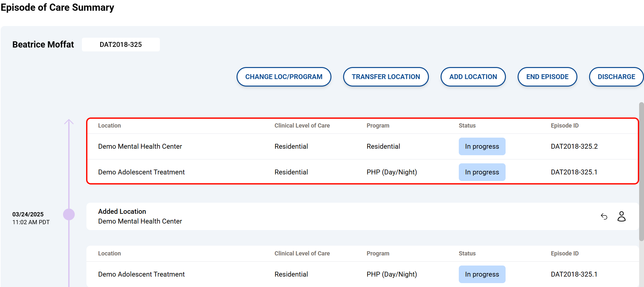Click In progress badge for Demo Mental Health Center
Image resolution: width=644 pixels, height=287 pixels.
pos(482,146)
